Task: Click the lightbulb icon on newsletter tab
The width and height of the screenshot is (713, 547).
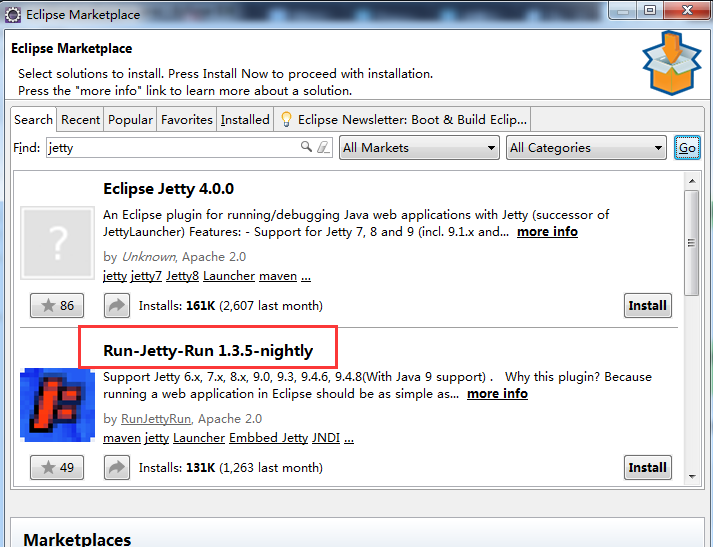Action: click(286, 119)
